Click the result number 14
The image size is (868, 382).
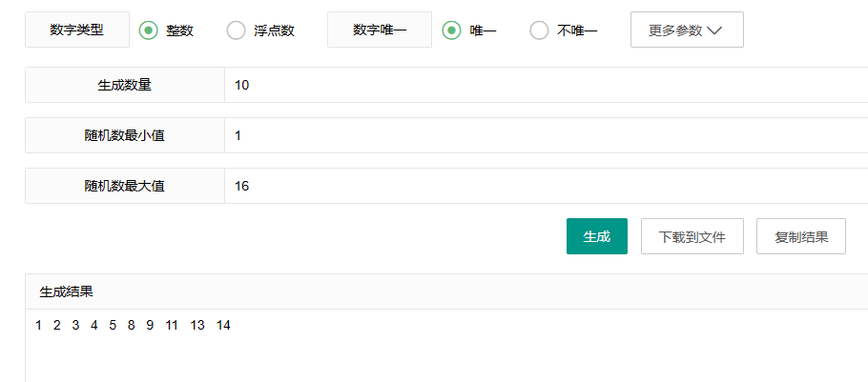pos(223,326)
